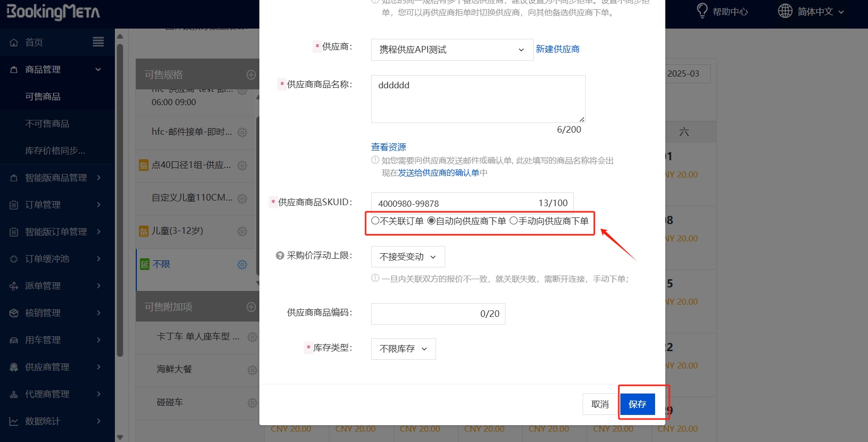Click the 新建供应商 link
Image resolution: width=868 pixels, height=442 pixels.
[x=557, y=49]
